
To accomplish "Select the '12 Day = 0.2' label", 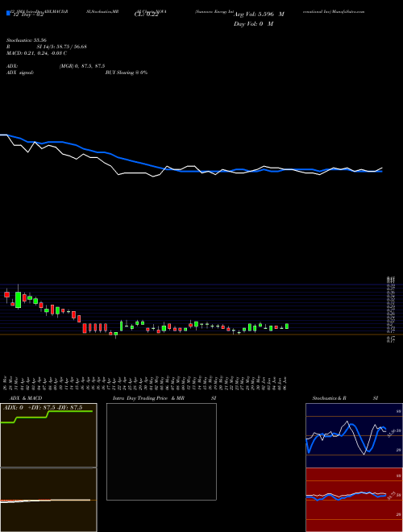I will coord(28,15).
